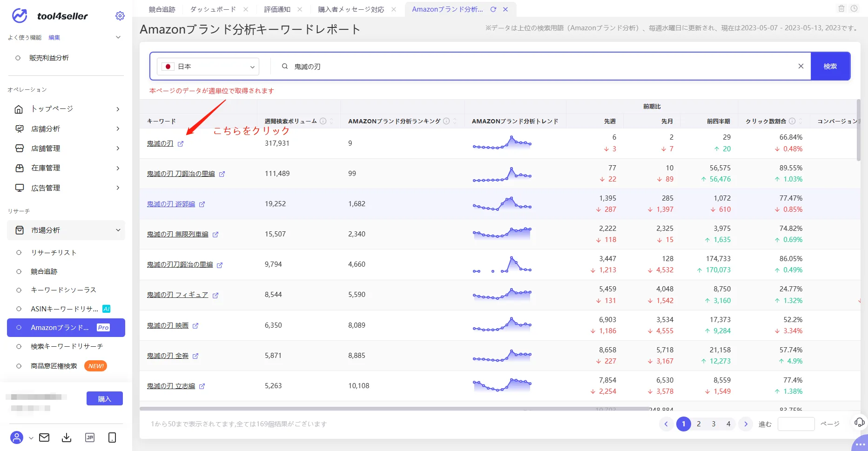
Task: Open the account dropdown arrow beside the avatar
Action: 31,438
